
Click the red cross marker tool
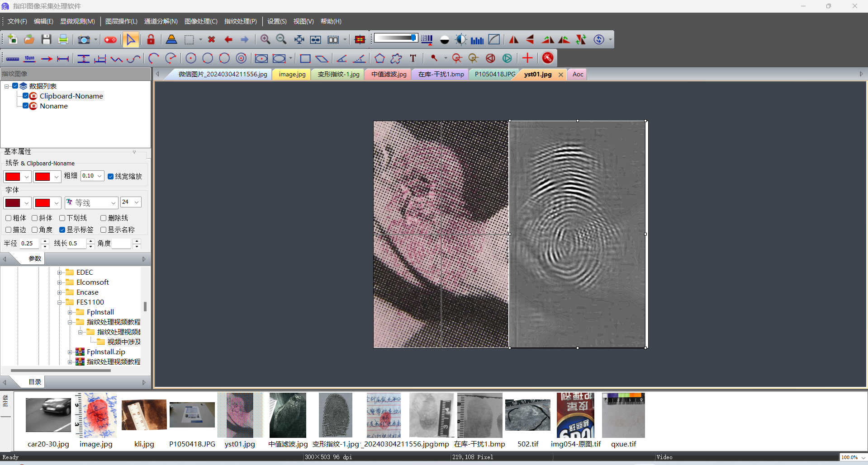click(x=527, y=58)
